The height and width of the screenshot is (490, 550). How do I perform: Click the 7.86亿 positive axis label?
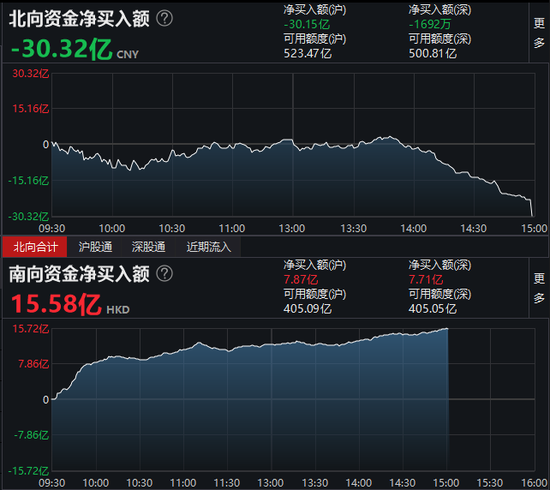[33, 364]
